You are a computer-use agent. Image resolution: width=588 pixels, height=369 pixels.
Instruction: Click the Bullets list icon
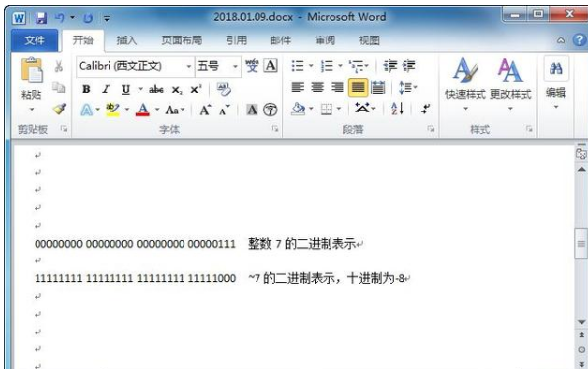click(298, 66)
